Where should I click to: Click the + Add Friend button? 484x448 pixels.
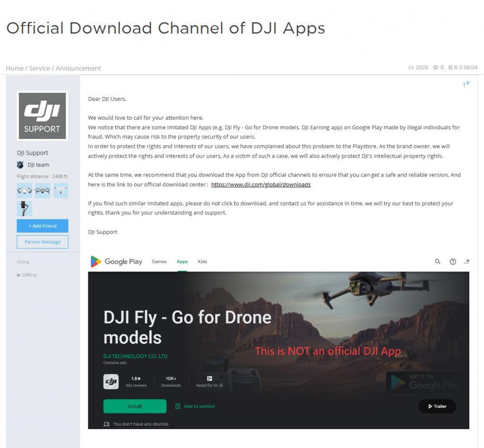click(42, 226)
